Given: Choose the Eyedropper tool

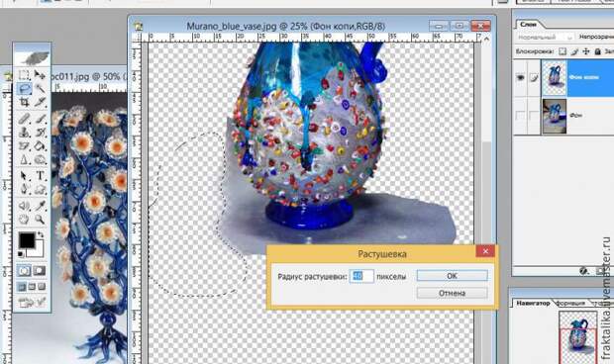Looking at the screenshot, I should 40,206.
